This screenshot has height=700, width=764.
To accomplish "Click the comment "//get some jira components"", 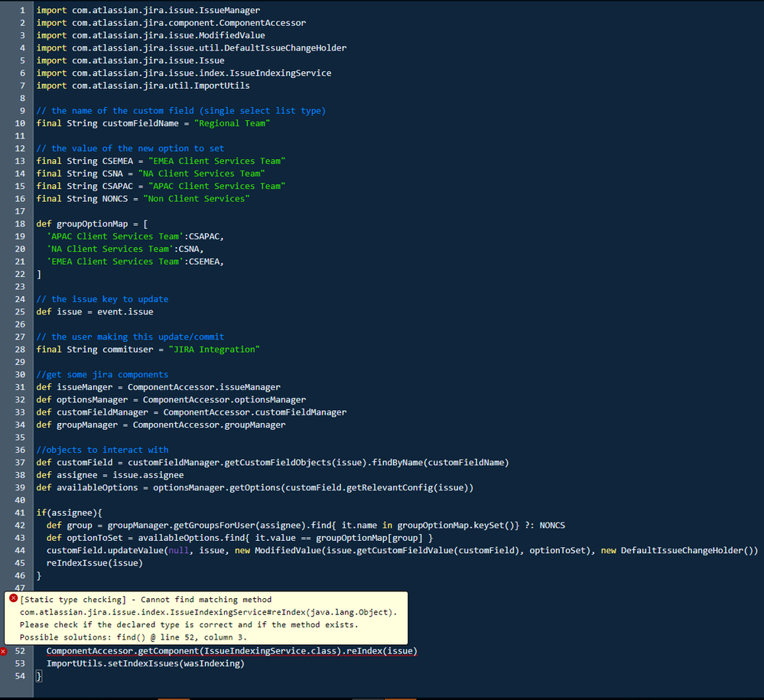I will 102,375.
